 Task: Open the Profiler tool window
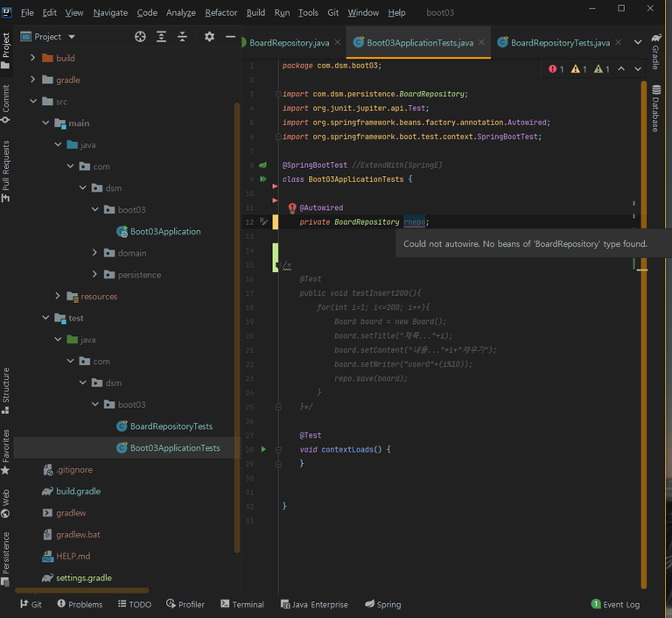[x=185, y=604]
